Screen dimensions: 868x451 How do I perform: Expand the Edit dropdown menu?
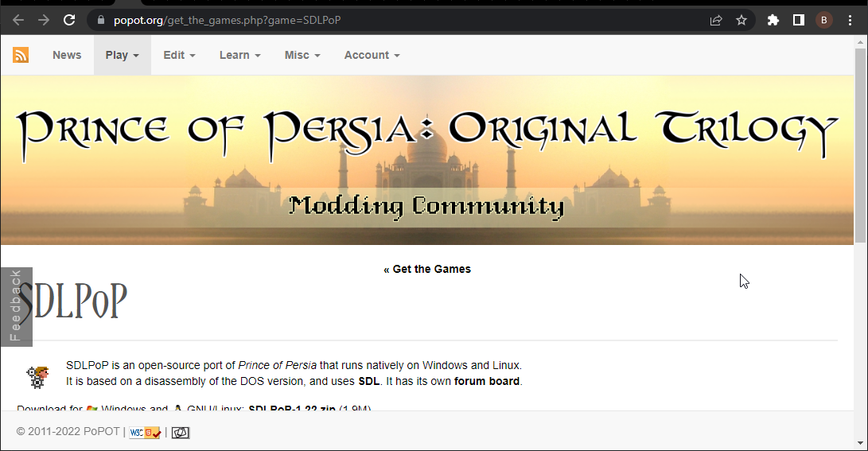coord(179,55)
